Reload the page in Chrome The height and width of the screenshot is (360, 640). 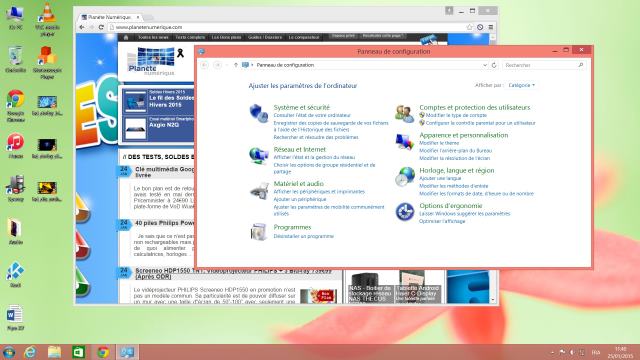click(x=101, y=27)
